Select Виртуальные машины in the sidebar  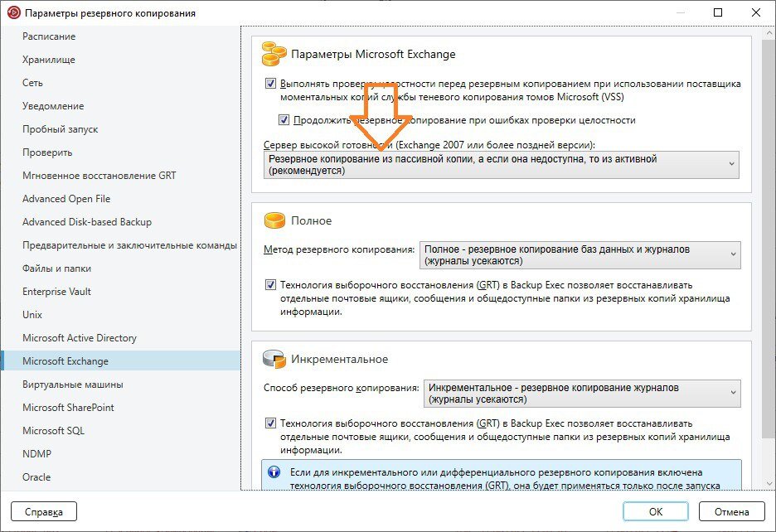point(62,384)
